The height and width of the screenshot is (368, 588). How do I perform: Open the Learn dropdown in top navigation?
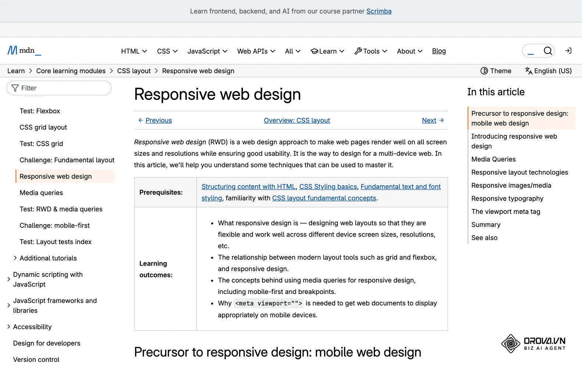click(327, 51)
